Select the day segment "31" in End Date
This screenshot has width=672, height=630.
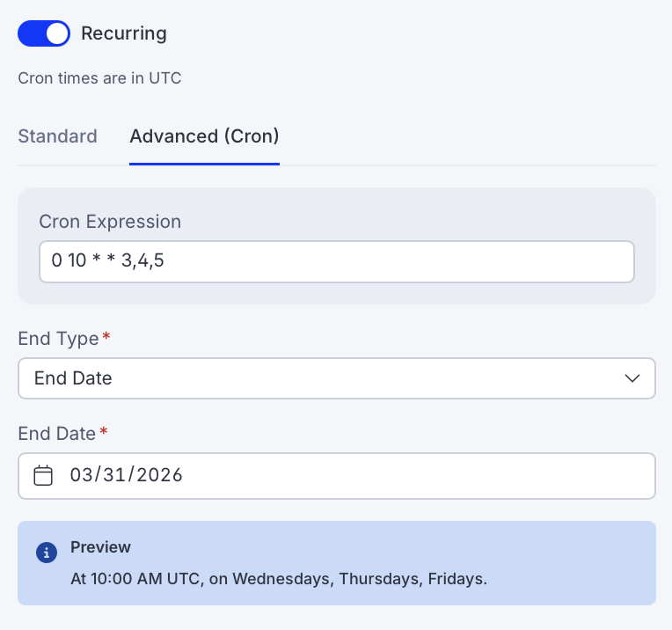click(x=114, y=476)
